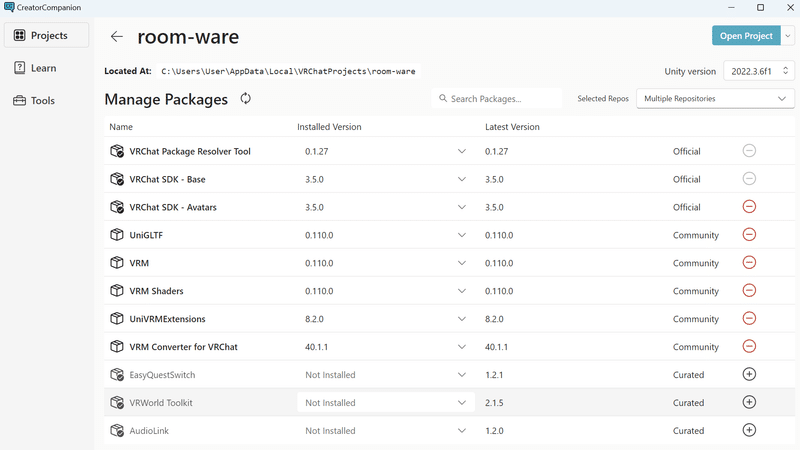800x450 pixels.
Task: Click the VRM Shaders package box icon
Action: pos(117,291)
